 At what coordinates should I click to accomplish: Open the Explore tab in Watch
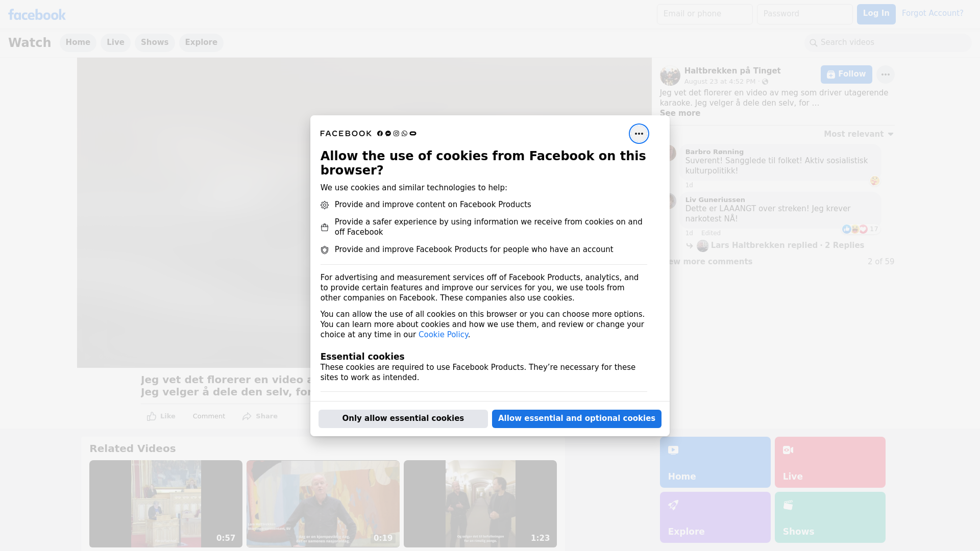(x=201, y=42)
